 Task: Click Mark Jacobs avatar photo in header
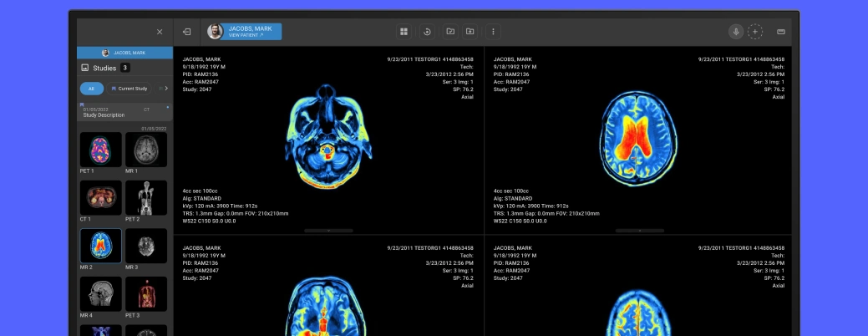(x=215, y=32)
